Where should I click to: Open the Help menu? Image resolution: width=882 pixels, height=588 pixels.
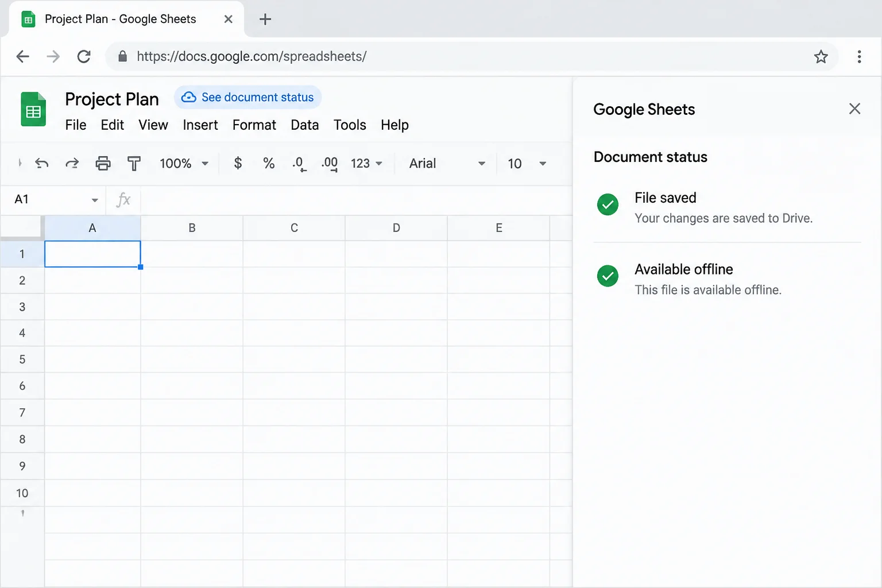394,125
